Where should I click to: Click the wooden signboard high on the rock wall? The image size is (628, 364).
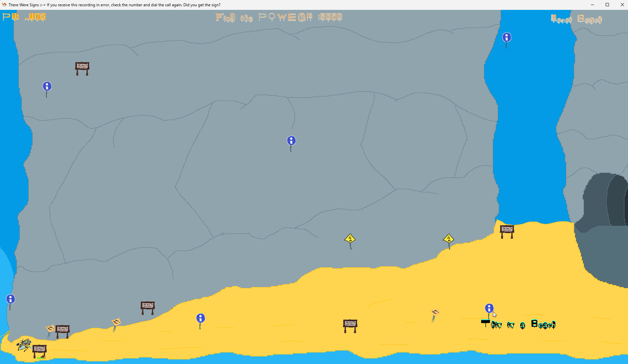(82, 68)
